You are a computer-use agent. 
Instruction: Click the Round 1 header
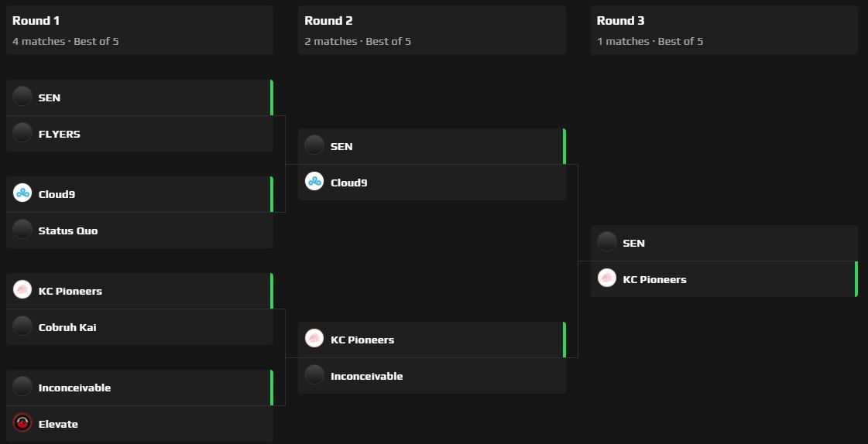click(36, 21)
